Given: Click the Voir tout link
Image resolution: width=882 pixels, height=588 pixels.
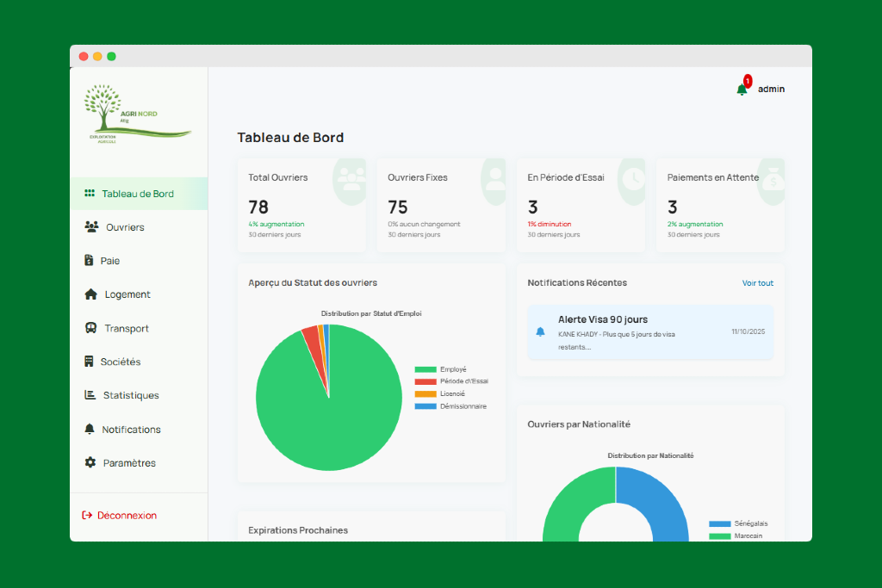Looking at the screenshot, I should (x=757, y=283).
